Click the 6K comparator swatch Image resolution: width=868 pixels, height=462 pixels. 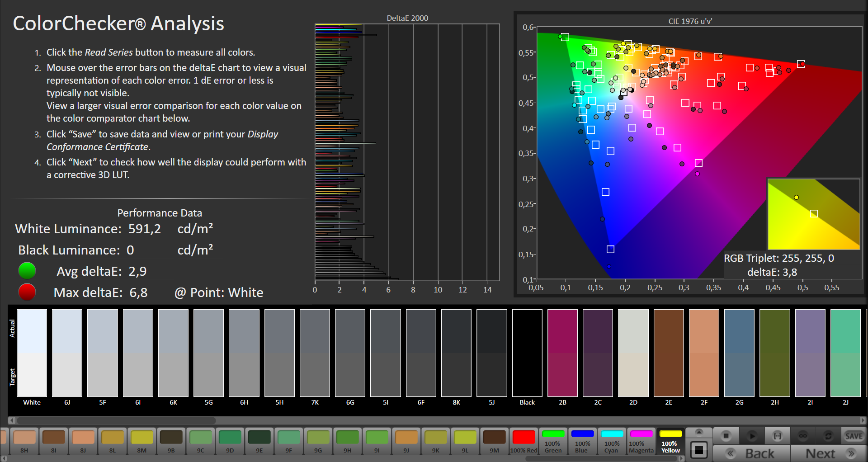[173, 353]
